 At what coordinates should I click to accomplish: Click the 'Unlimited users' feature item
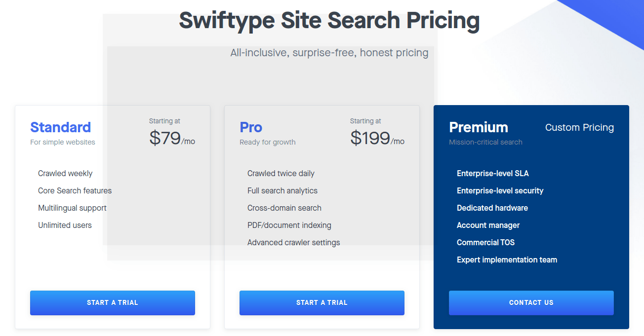tap(65, 225)
